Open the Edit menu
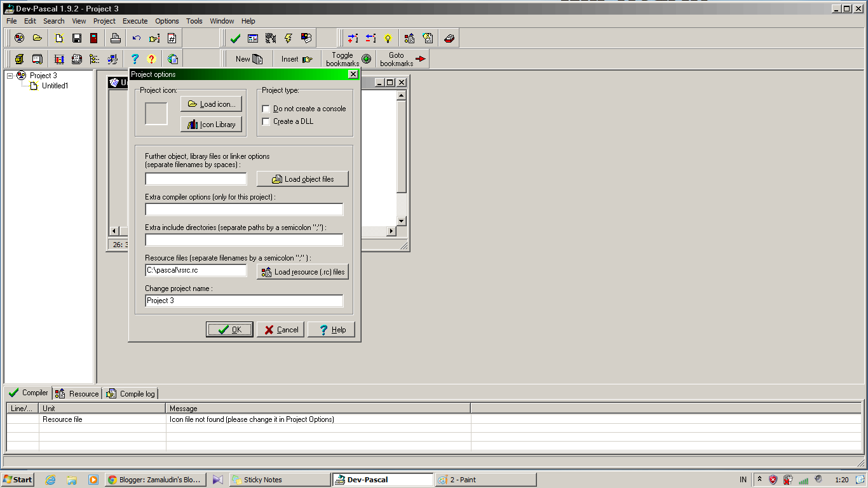868x488 pixels. pyautogui.click(x=30, y=21)
